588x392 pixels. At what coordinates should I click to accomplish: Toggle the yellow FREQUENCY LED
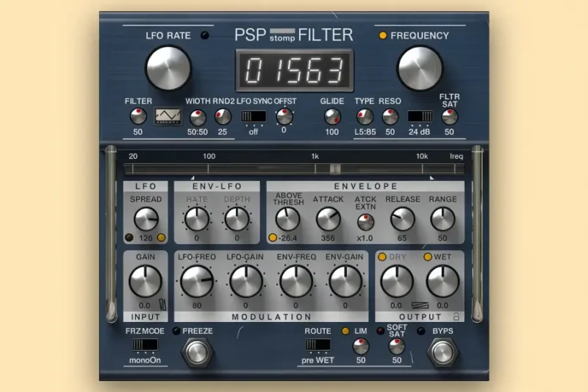coord(382,35)
